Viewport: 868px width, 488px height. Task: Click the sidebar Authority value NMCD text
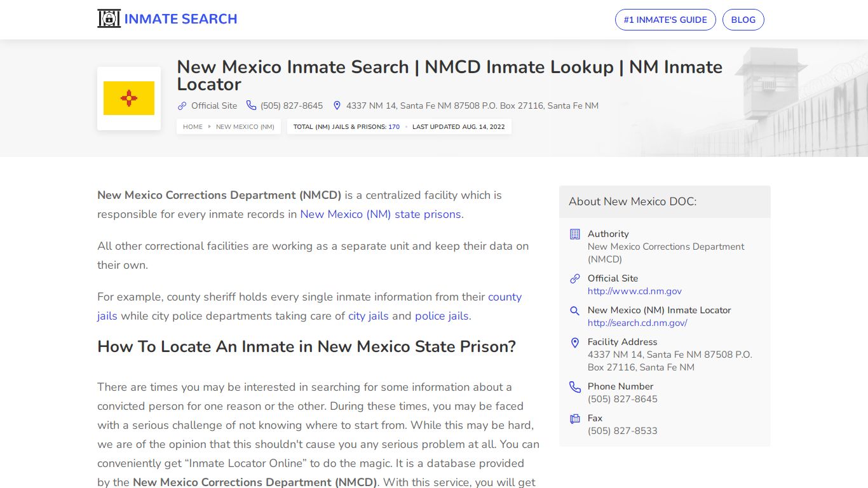tap(666, 253)
